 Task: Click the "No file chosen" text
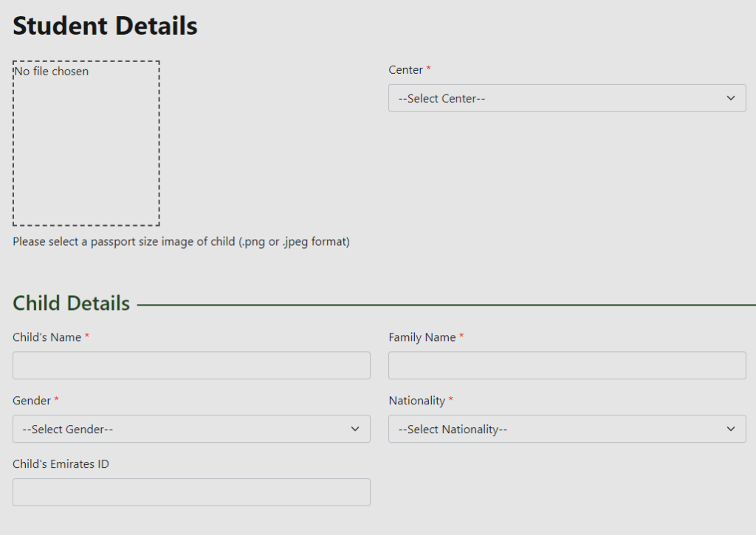click(52, 72)
